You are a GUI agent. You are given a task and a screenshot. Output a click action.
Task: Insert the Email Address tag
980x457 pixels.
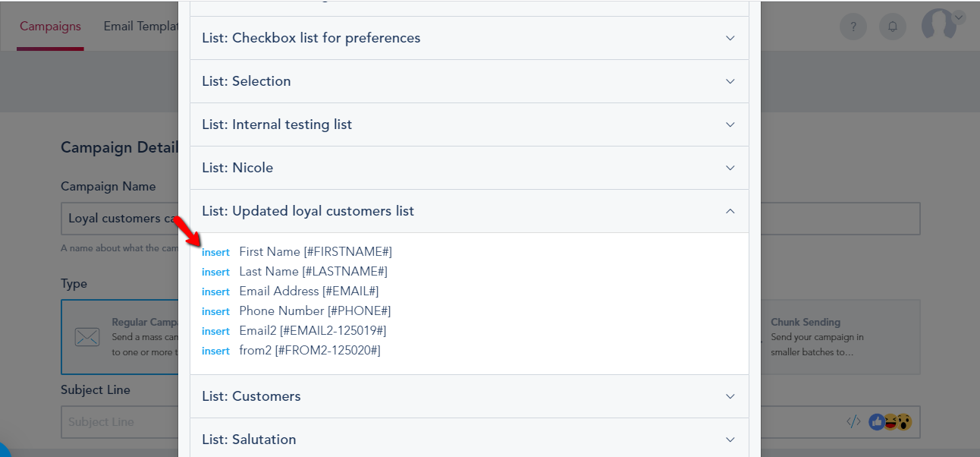click(215, 292)
